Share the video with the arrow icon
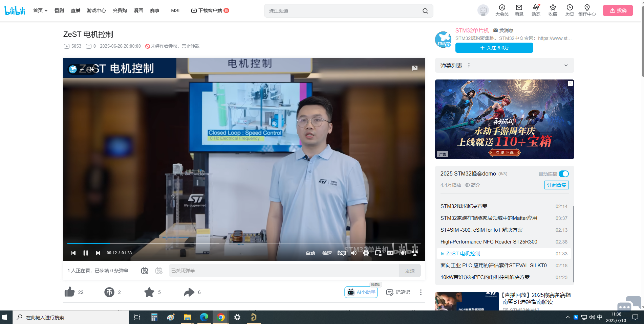The height and width of the screenshot is (324, 644). click(x=189, y=292)
